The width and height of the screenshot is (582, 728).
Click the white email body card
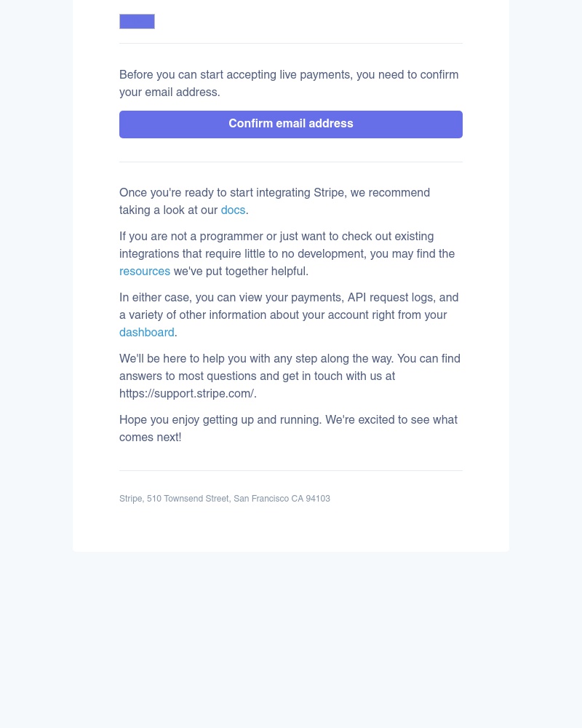click(291, 524)
